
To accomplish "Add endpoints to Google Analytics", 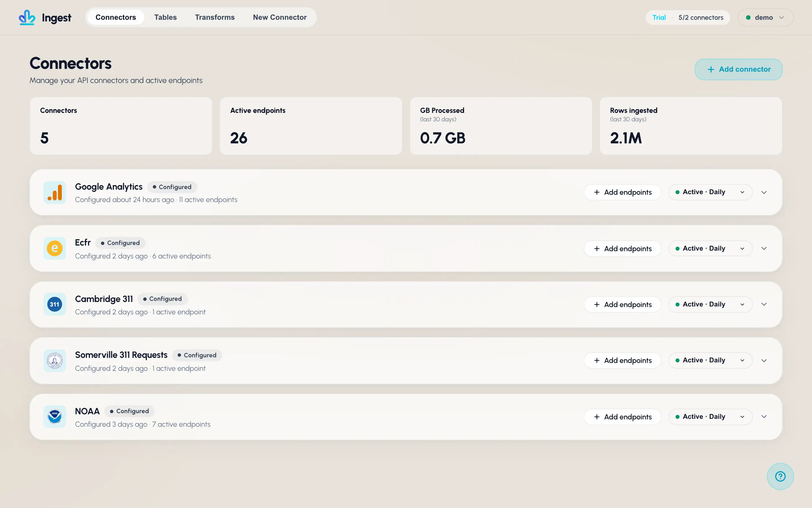I will tap(623, 192).
